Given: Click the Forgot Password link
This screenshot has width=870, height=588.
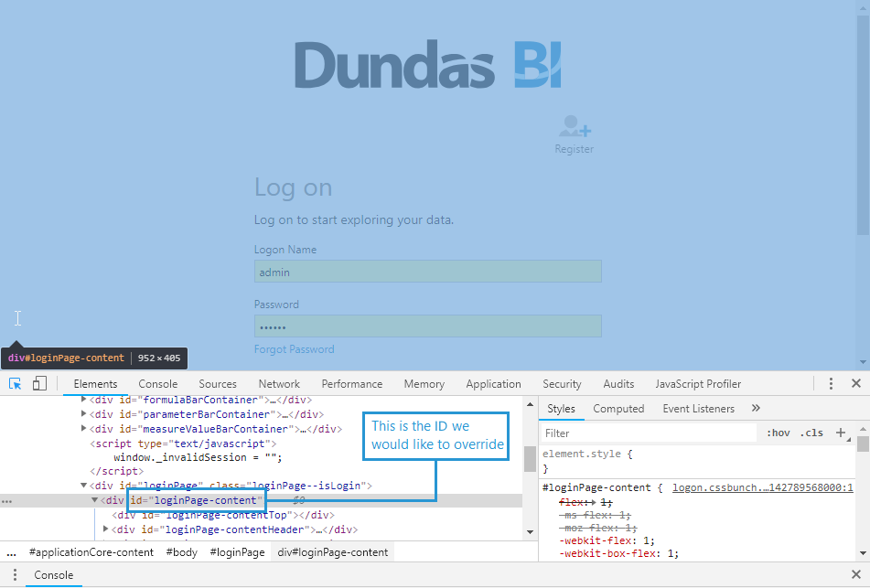Looking at the screenshot, I should (x=294, y=349).
